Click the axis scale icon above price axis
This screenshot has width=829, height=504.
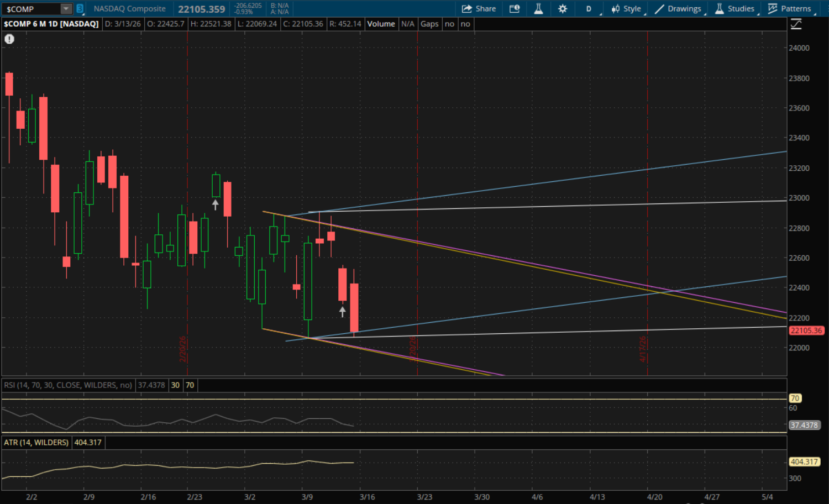coord(796,24)
